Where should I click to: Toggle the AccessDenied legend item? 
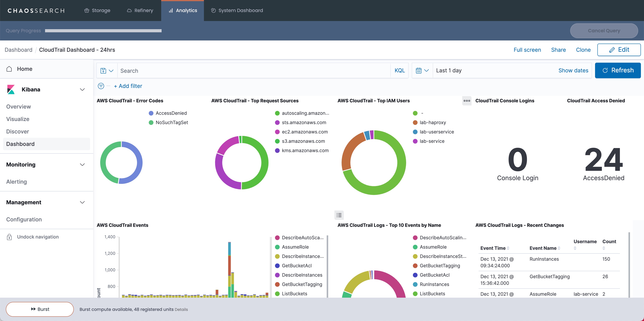[x=171, y=113]
